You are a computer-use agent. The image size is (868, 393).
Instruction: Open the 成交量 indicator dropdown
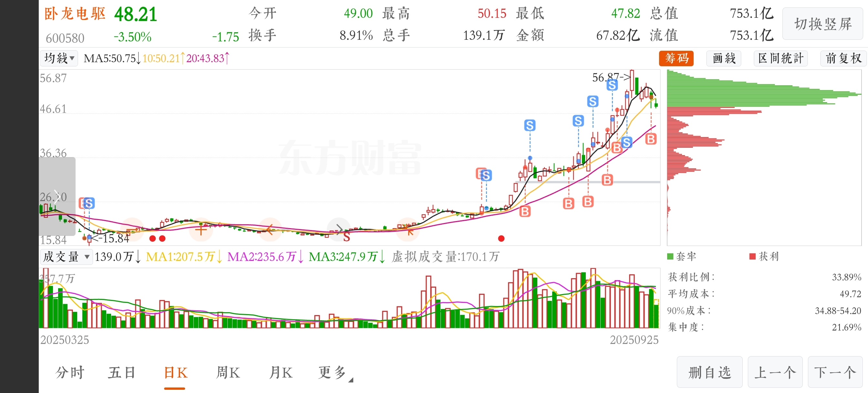(x=66, y=257)
